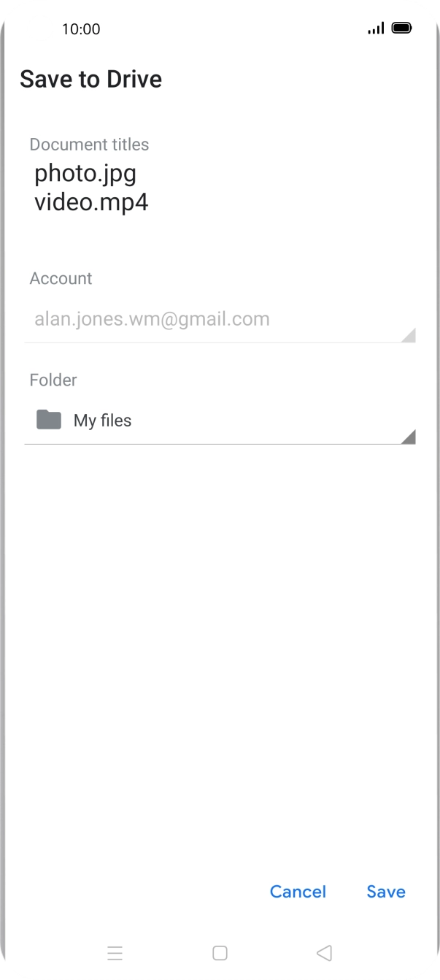Image resolution: width=440 pixels, height=980 pixels.
Task: Expand the Account dropdown arrow
Action: 409,334
